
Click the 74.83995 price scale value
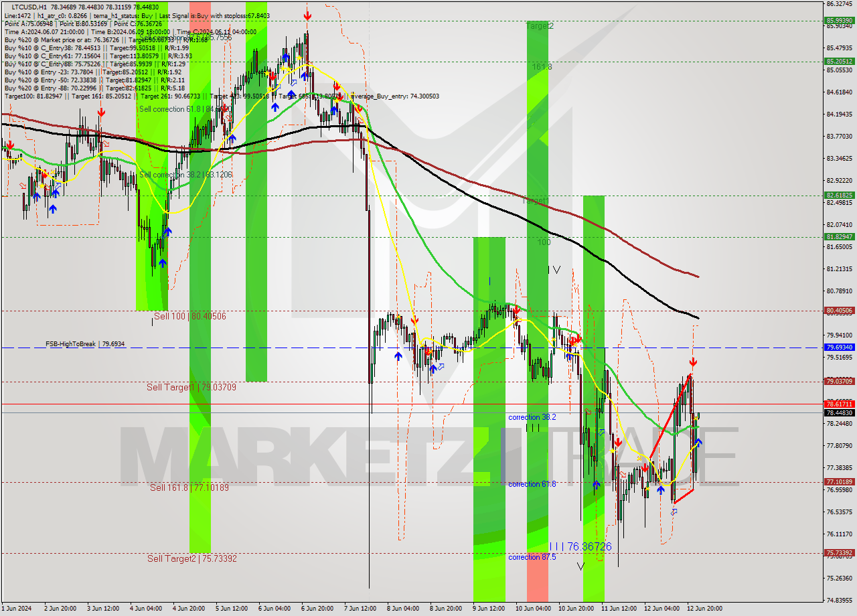point(840,600)
